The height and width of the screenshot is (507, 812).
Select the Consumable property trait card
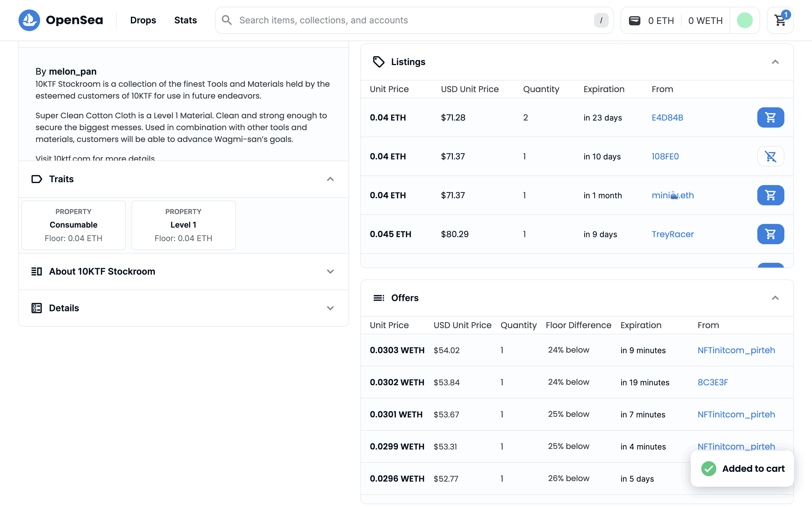click(x=74, y=225)
